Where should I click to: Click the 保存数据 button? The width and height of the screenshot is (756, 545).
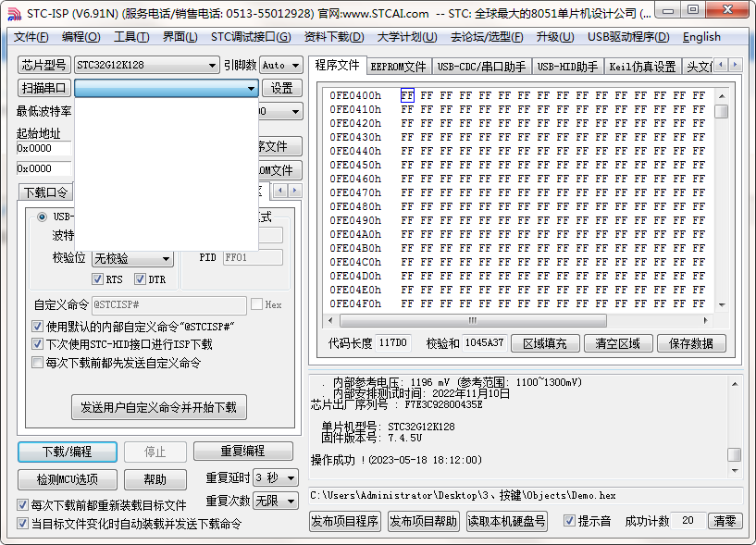(x=691, y=343)
